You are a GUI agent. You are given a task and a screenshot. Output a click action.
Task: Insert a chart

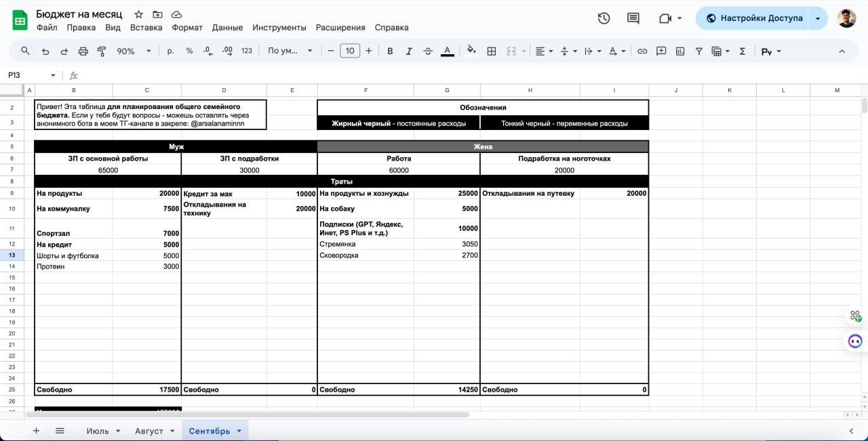pyautogui.click(x=680, y=51)
